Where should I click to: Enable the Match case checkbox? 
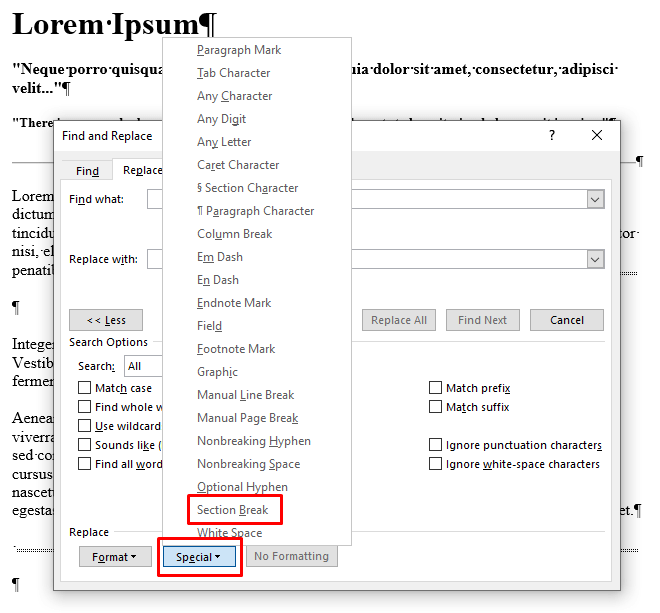tap(85, 388)
